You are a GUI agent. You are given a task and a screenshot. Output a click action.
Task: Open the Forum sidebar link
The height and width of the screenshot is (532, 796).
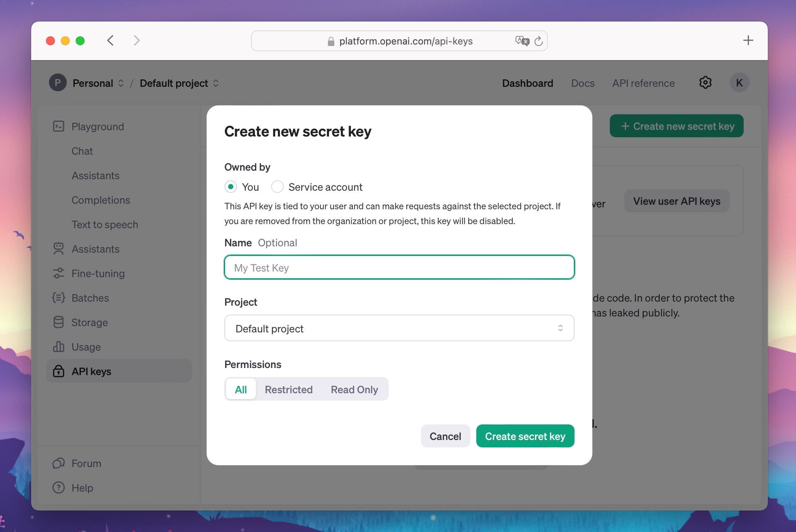click(x=86, y=463)
